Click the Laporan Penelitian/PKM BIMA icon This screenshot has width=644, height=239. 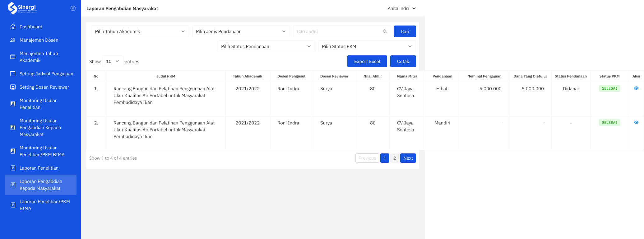13,205
